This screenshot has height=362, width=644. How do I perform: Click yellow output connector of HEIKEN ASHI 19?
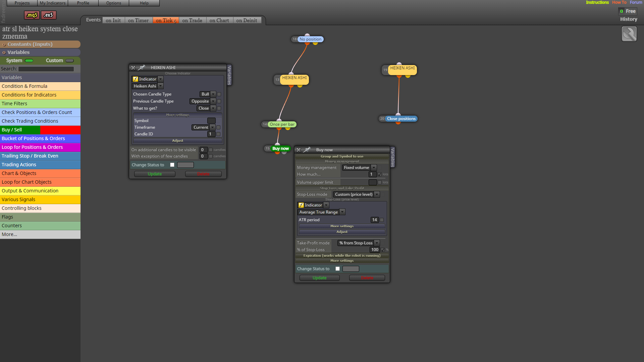coord(408,76)
